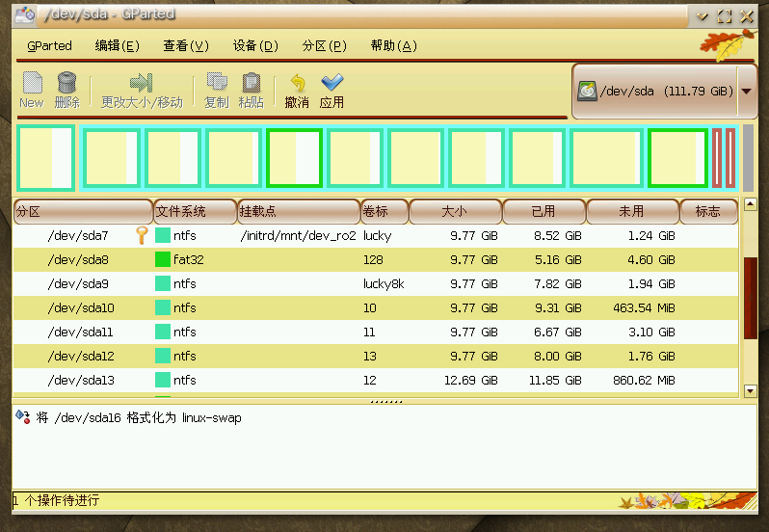Screen dimensions: 769x532
Task: Click the key lock icon on /dev/sda7
Action: pyautogui.click(x=142, y=235)
